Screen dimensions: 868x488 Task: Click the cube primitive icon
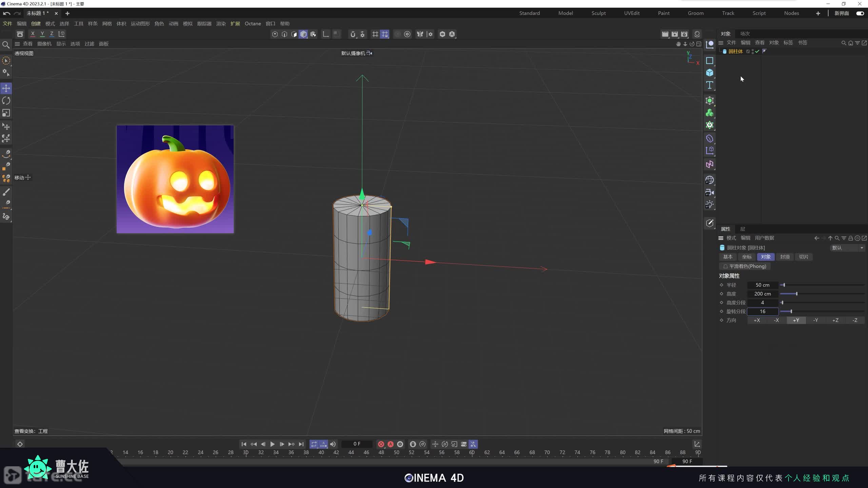coord(709,73)
